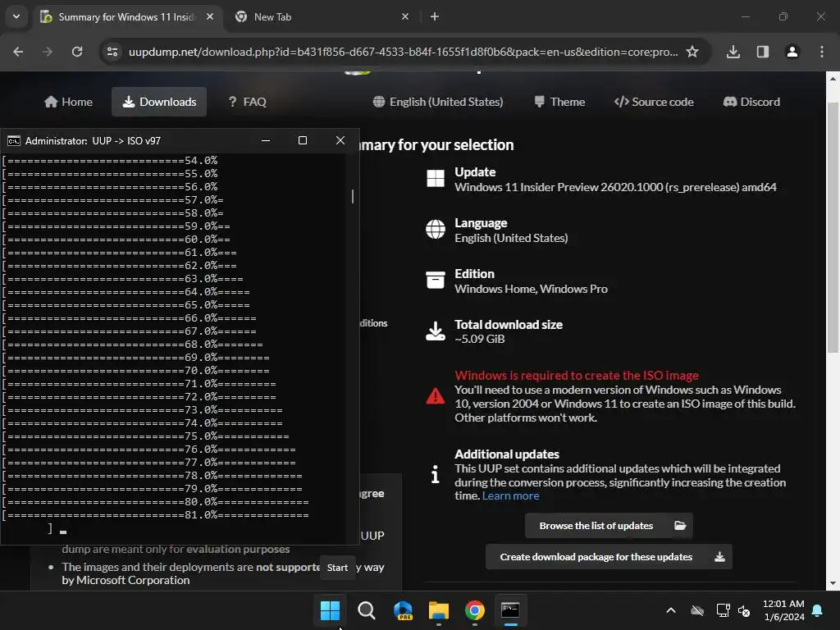Click the Learn more link
840x630 pixels.
[x=510, y=496]
